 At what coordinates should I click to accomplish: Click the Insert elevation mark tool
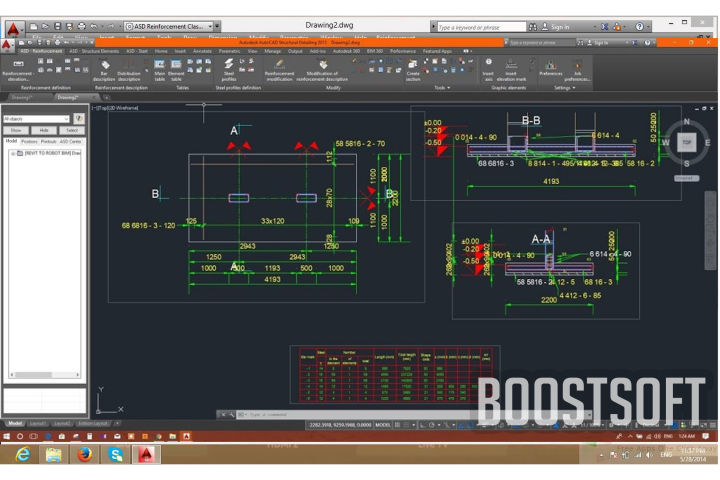[511, 70]
